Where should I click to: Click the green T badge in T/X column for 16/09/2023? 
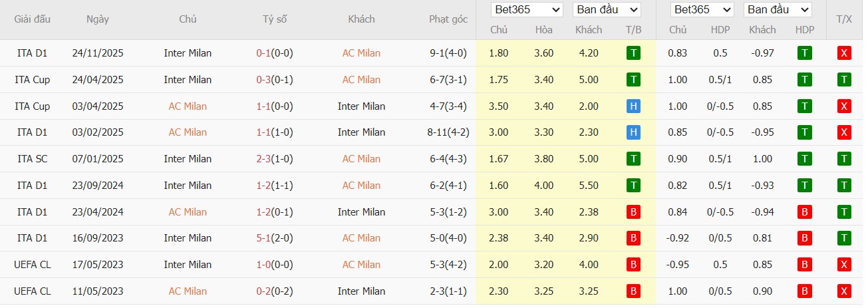click(x=844, y=238)
